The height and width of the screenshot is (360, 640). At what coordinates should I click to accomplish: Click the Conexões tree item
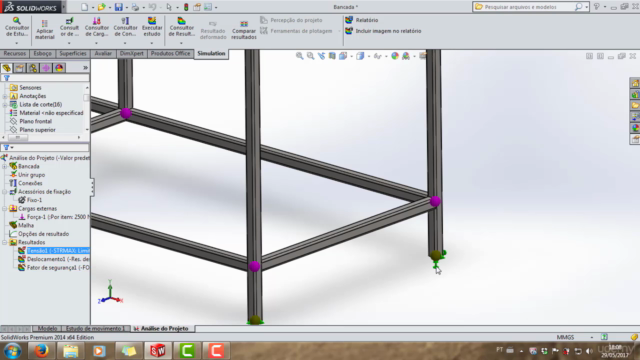30,183
